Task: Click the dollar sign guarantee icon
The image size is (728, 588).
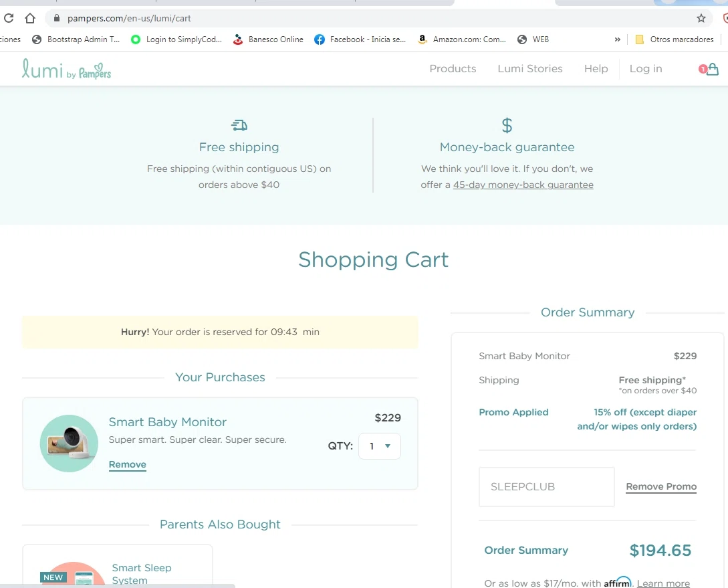Action: (x=507, y=125)
